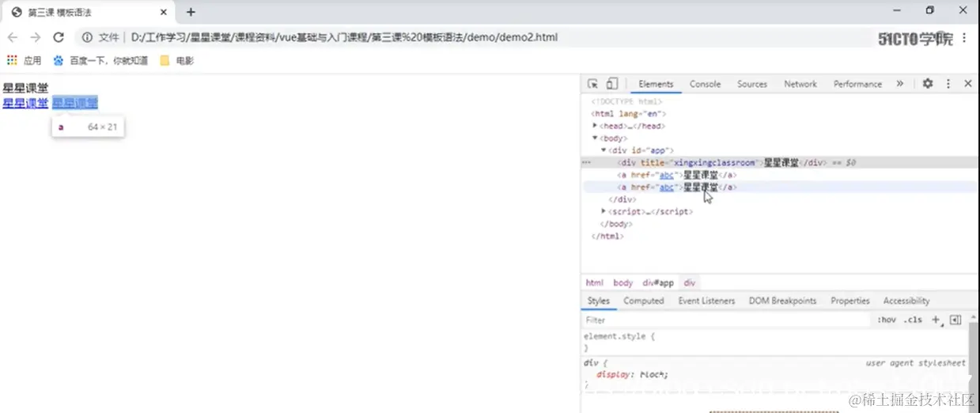Switch to the Console tab
Image resolution: width=980 pixels, height=413 pixels.
pos(705,84)
